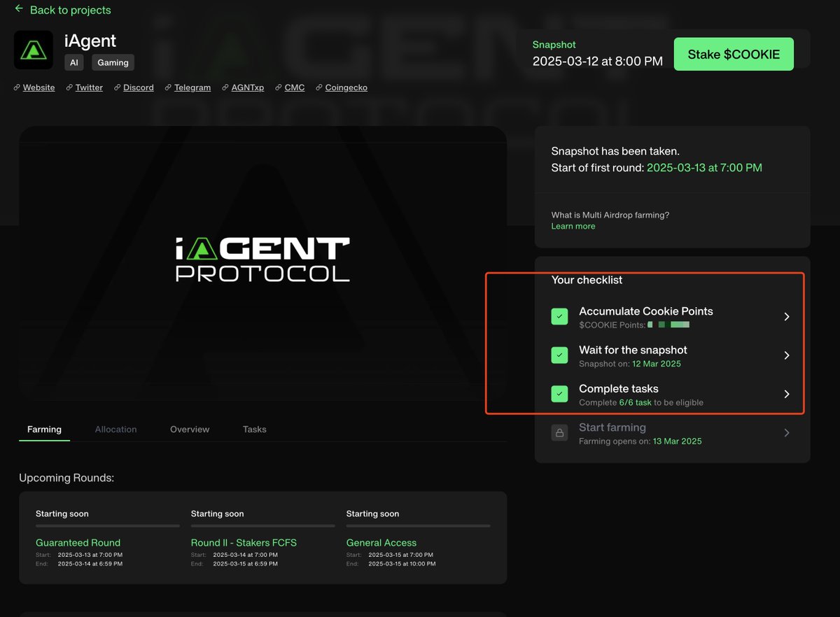Click the Stake $COOKIE button
The width and height of the screenshot is (840, 617).
tap(734, 54)
